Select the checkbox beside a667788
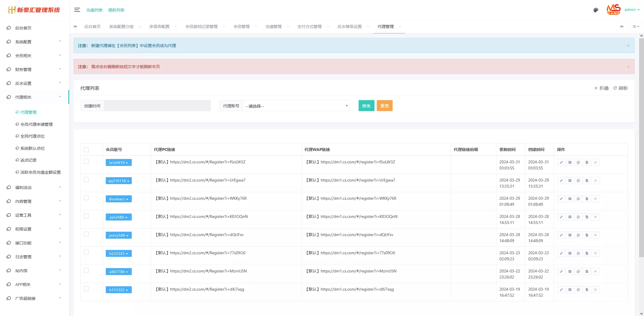Viewport: 644px width, 316px height. (x=86, y=271)
